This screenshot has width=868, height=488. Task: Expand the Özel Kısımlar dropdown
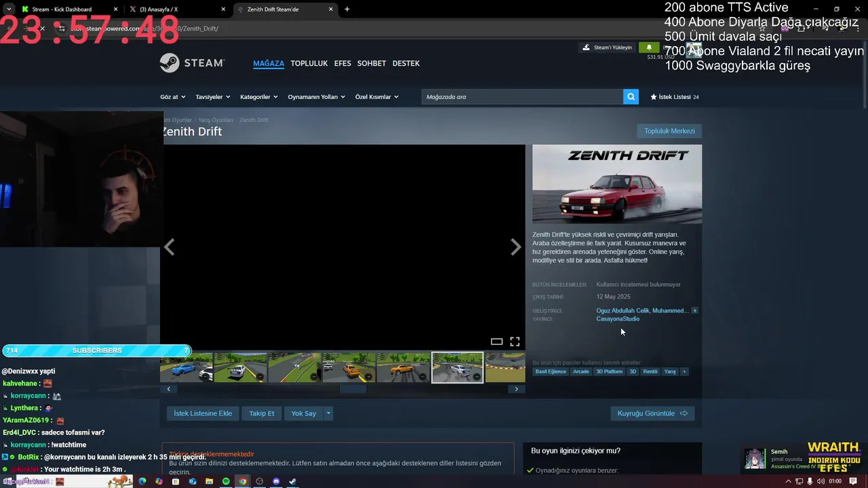pyautogui.click(x=377, y=97)
